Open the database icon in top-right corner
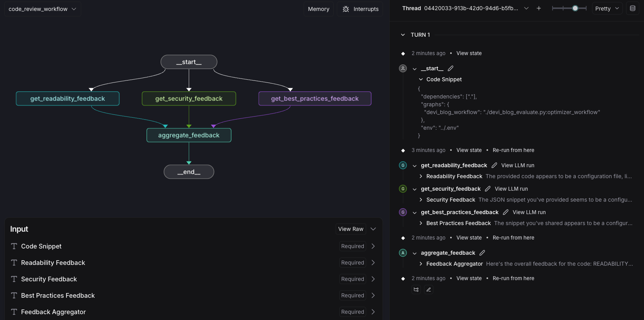This screenshot has width=644, height=320. tap(633, 8)
